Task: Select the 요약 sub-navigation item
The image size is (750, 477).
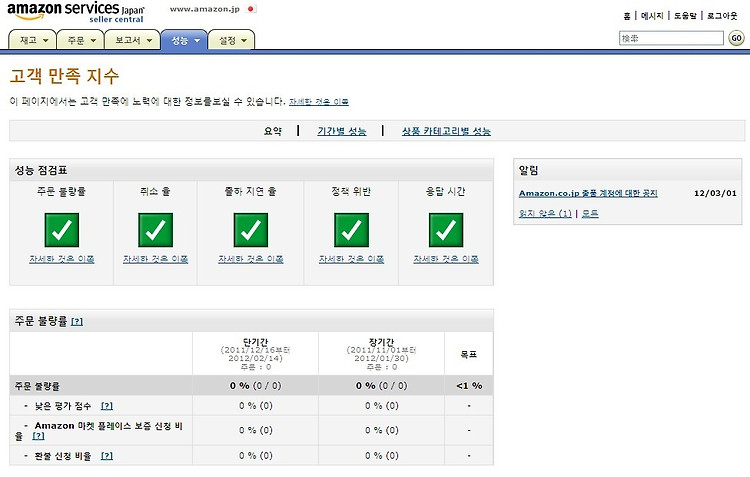Action: pos(273,131)
